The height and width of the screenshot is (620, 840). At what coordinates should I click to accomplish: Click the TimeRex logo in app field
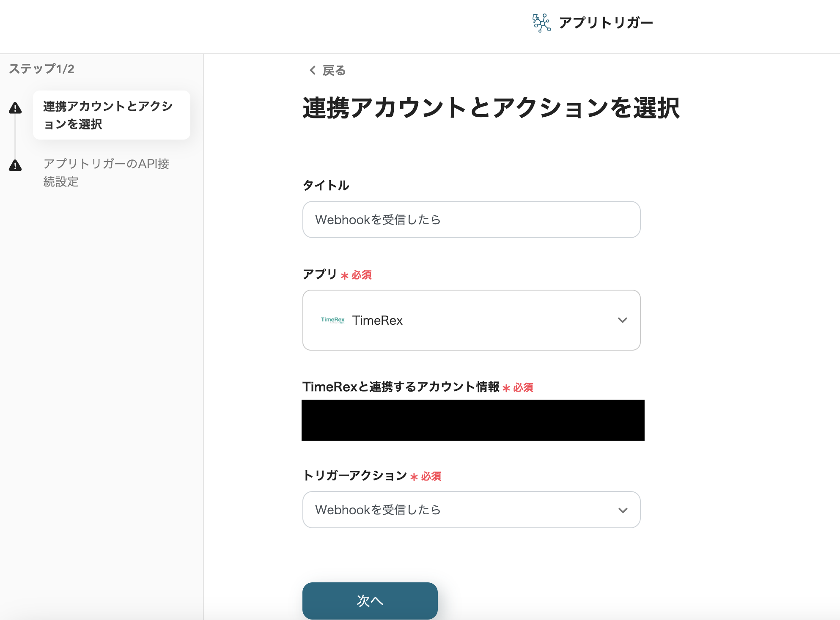[332, 320]
